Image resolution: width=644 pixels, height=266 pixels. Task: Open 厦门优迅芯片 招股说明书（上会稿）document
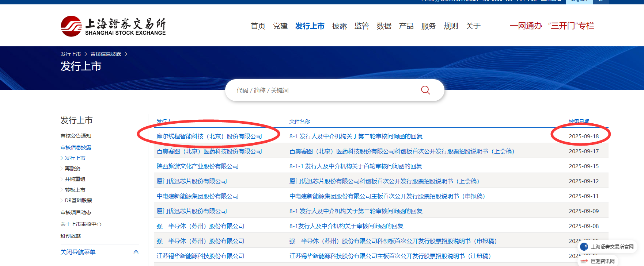[x=384, y=181]
